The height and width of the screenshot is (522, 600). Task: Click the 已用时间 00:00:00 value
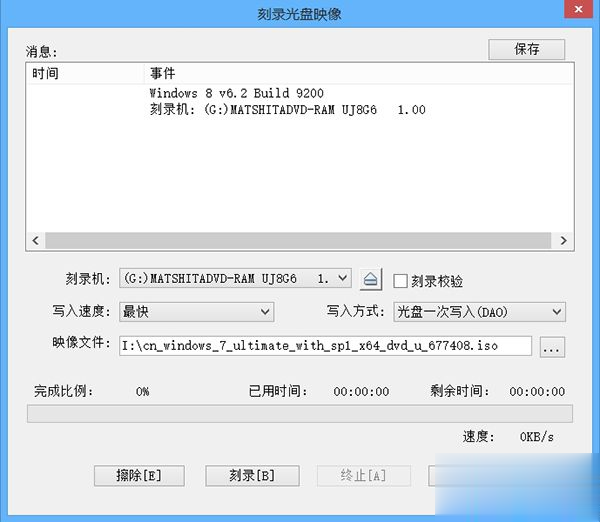pyautogui.click(x=361, y=392)
